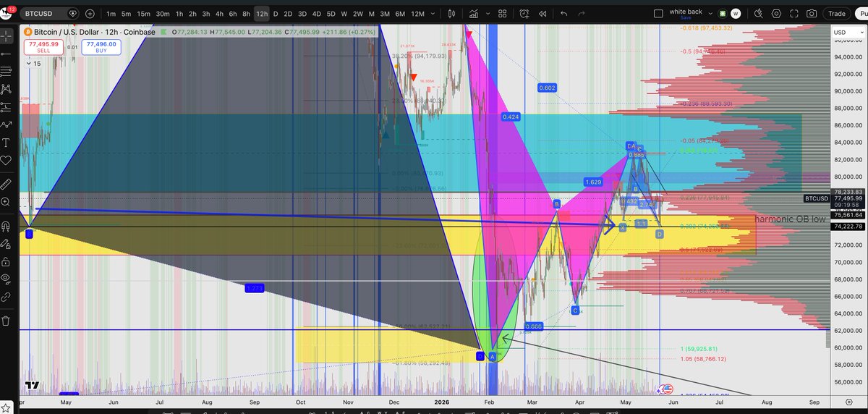This screenshot has height=414, width=868.
Task: Select the ruler measure tool
Action: point(7,183)
